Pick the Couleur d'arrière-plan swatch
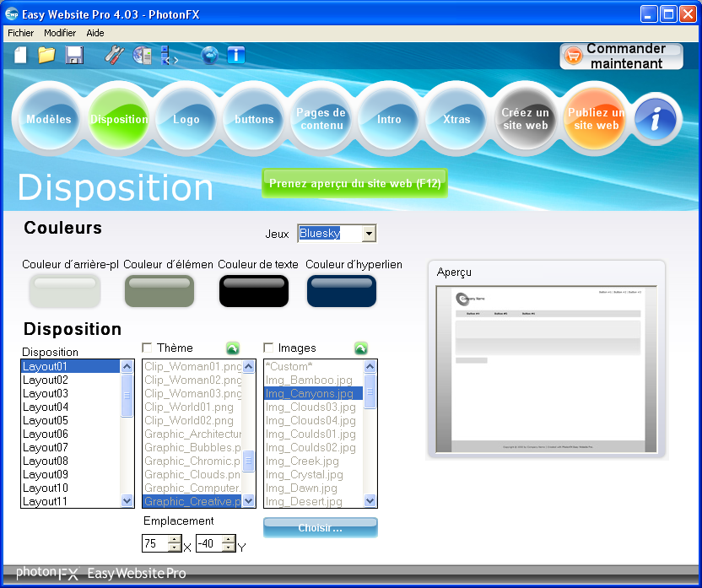 click(x=65, y=291)
